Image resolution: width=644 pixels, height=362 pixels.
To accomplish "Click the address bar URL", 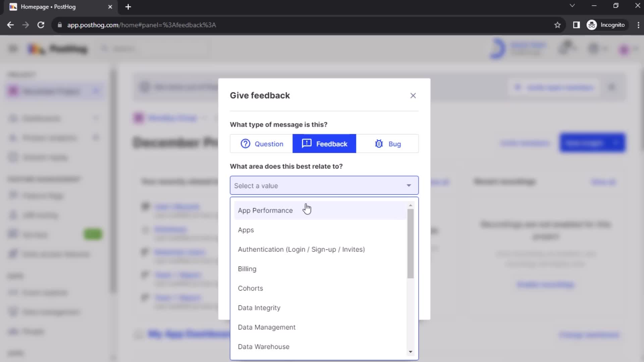I will 142,25.
